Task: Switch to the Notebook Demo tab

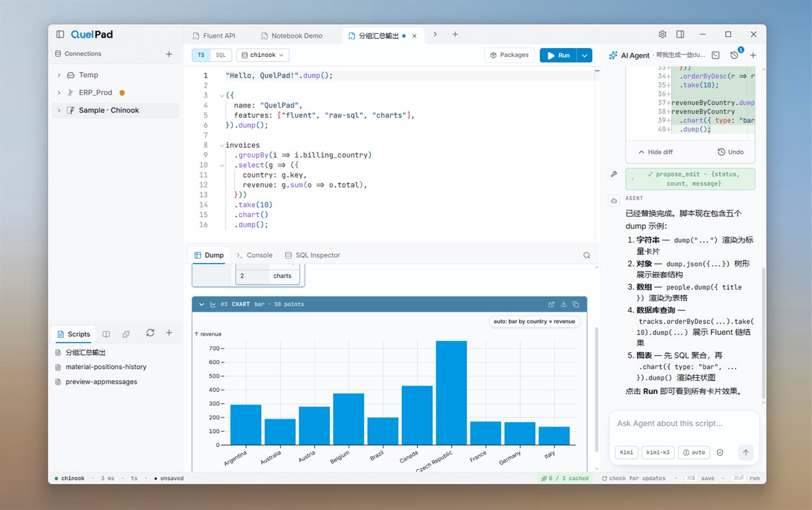Action: [292, 36]
